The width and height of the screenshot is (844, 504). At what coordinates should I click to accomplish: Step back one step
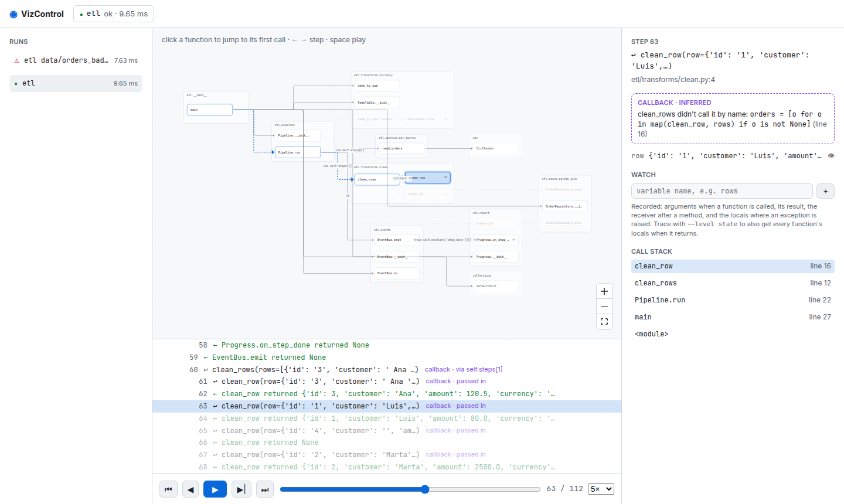pos(190,489)
